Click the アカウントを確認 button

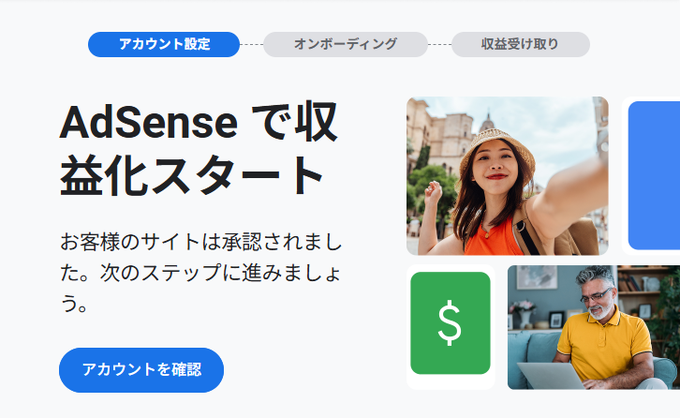[141, 370]
